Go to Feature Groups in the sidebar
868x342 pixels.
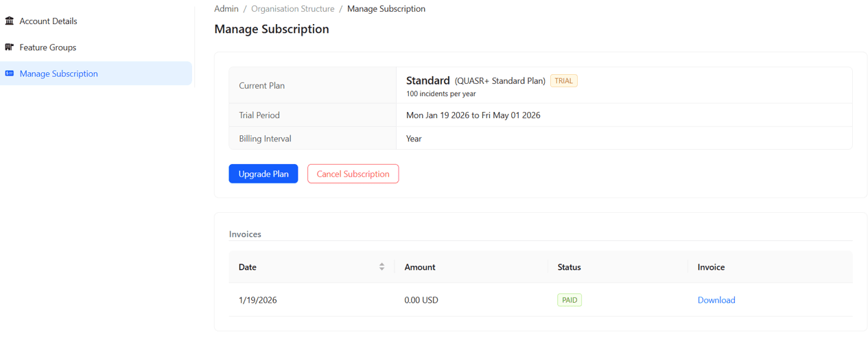click(x=47, y=47)
